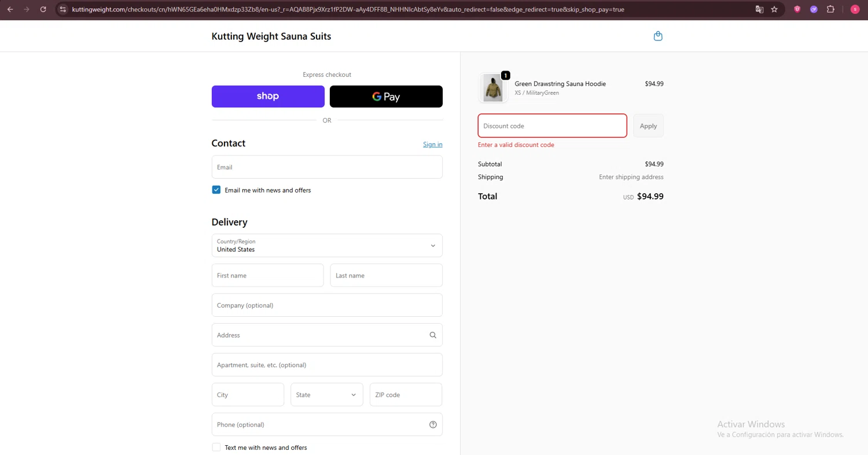Open the shopping bag cart icon
Image resolution: width=868 pixels, height=455 pixels.
tap(658, 36)
